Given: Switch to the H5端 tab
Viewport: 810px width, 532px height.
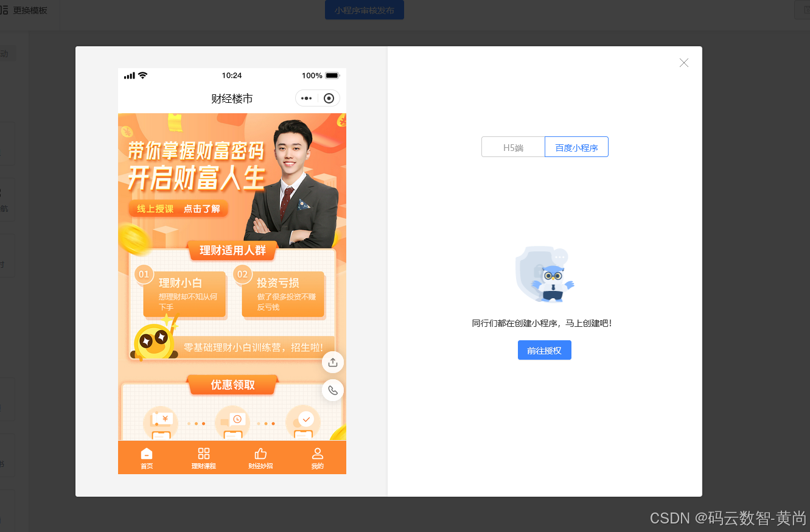Looking at the screenshot, I should (513, 147).
